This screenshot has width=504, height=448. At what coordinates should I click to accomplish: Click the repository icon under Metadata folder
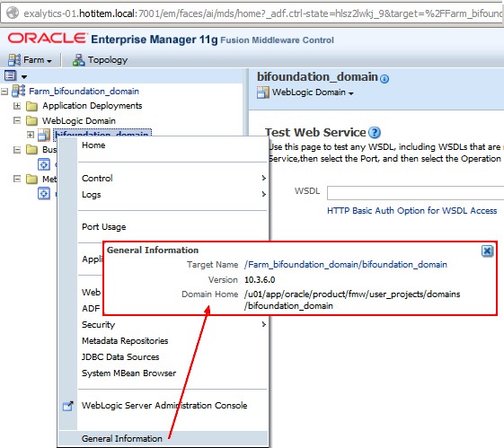(x=44, y=194)
